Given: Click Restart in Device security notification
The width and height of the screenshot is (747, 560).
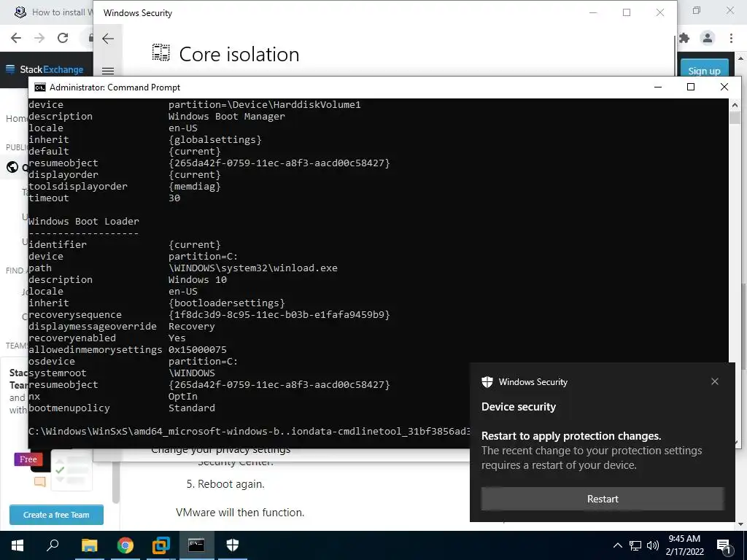Looking at the screenshot, I should (x=602, y=499).
